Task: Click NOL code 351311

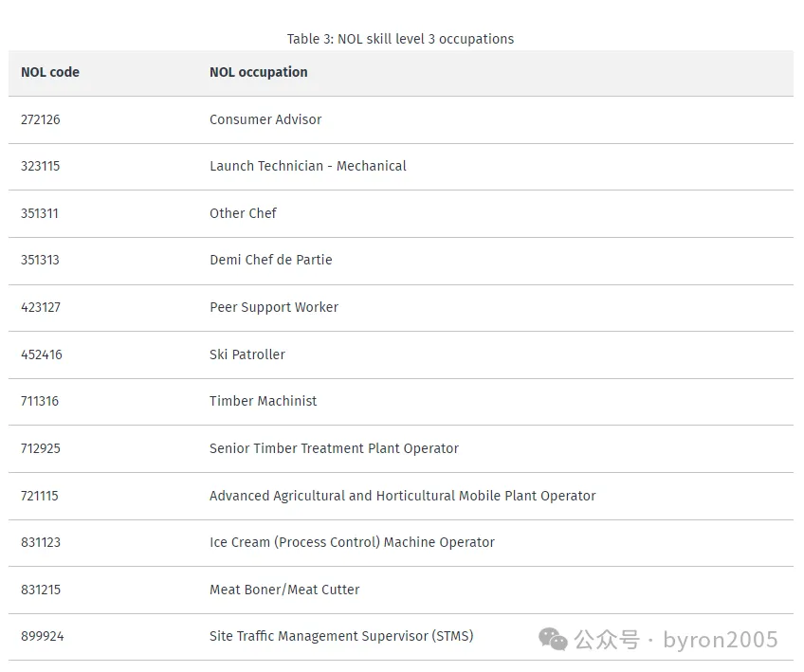Action: 40,213
